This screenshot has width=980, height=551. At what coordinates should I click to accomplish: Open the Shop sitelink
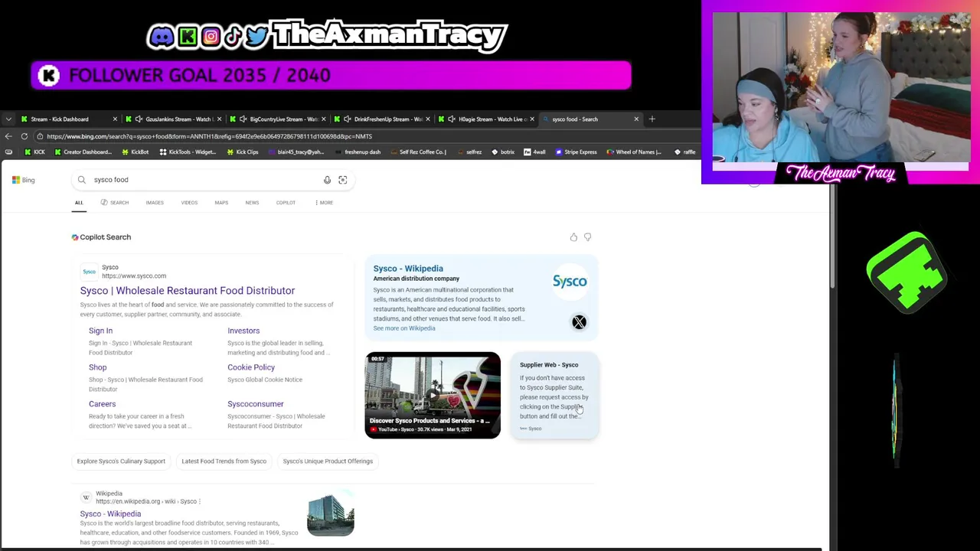97,367
